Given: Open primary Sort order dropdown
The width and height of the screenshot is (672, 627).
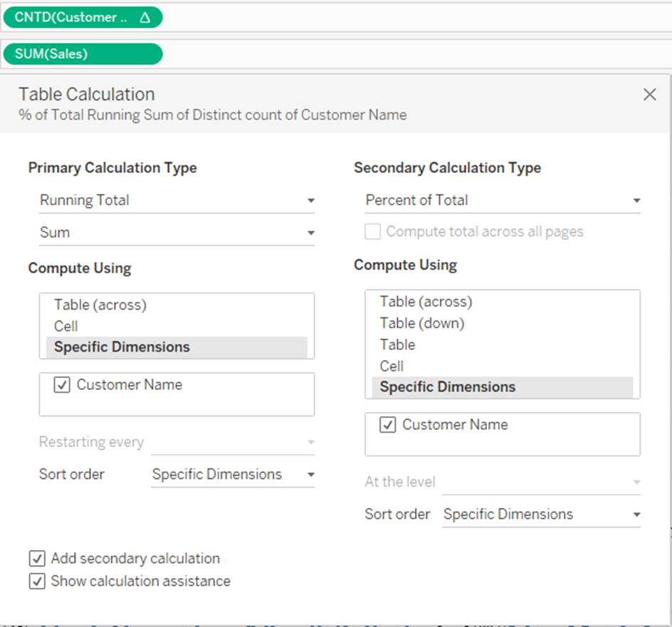Looking at the screenshot, I should pos(233,475).
